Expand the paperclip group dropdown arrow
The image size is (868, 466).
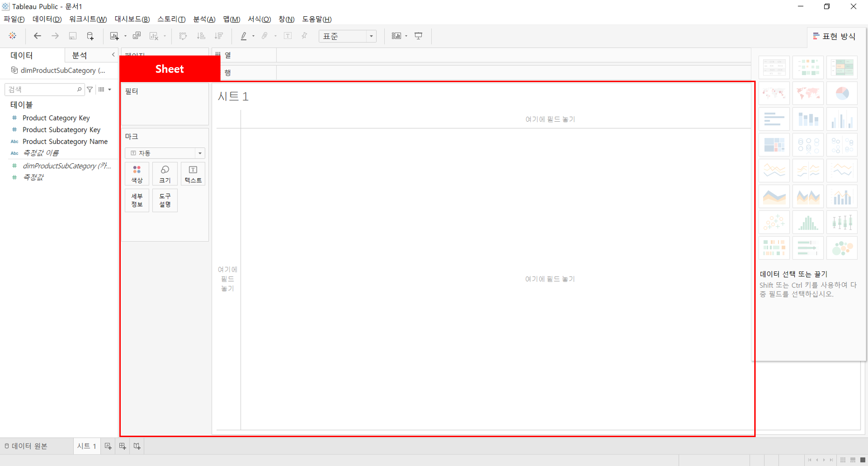coord(276,36)
